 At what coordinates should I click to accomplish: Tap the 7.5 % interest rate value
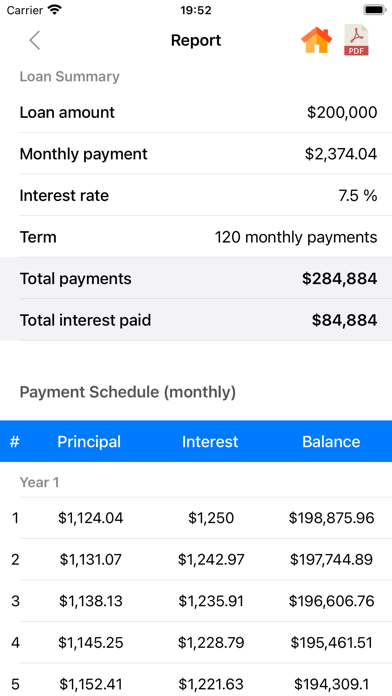358,196
